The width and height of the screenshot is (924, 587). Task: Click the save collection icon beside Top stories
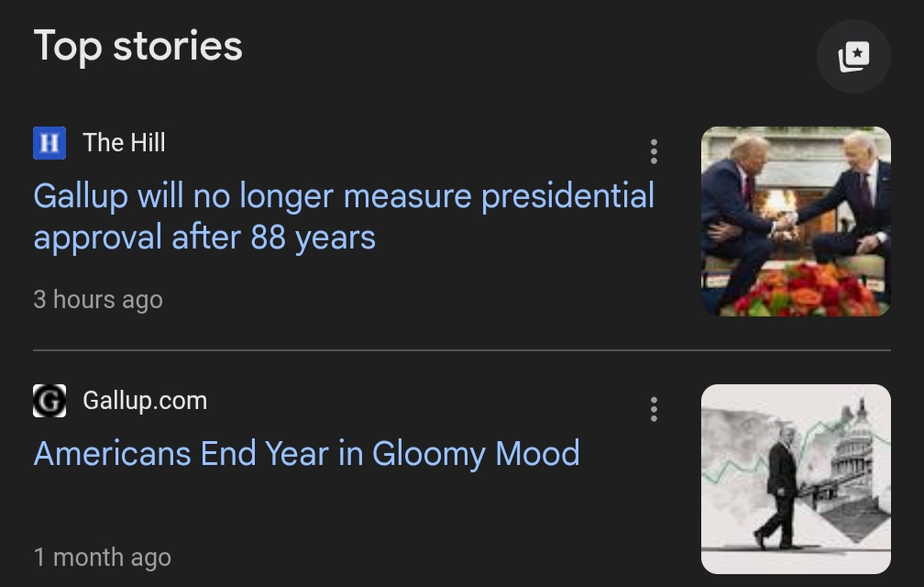853,56
